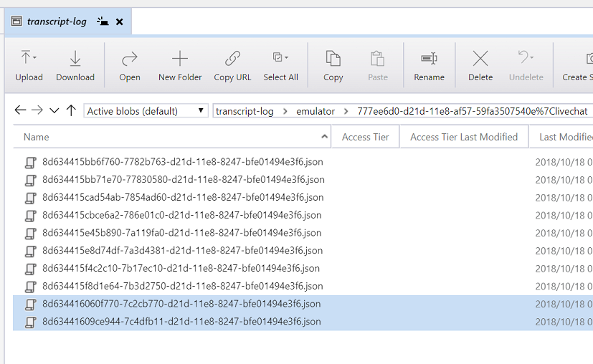This screenshot has width=593, height=364.
Task: Select file 8d634415cbce6a2-786e01c0 json
Action: click(x=182, y=215)
